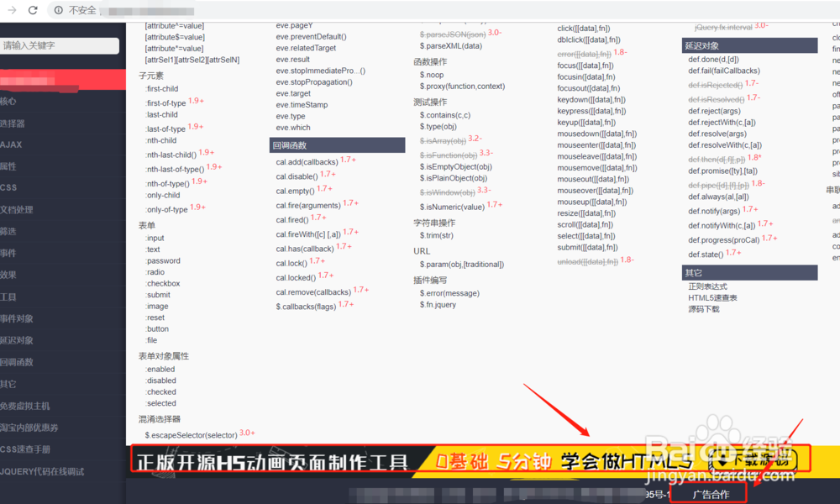Open $.error(message) link

pos(449,293)
